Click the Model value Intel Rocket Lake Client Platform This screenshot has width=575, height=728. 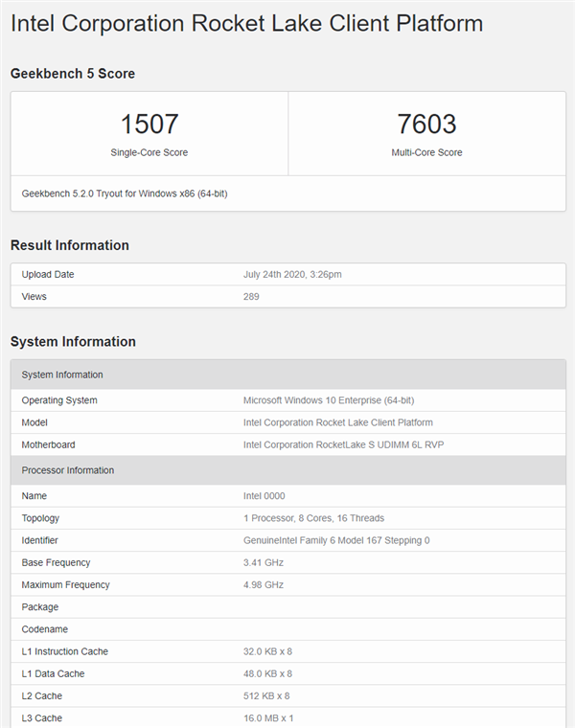[337, 422]
